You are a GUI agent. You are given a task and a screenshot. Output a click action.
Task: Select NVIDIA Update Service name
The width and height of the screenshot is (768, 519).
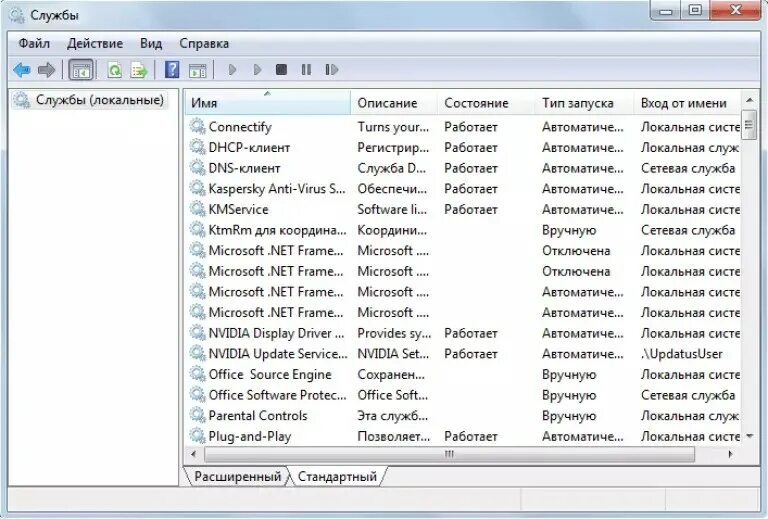(278, 354)
